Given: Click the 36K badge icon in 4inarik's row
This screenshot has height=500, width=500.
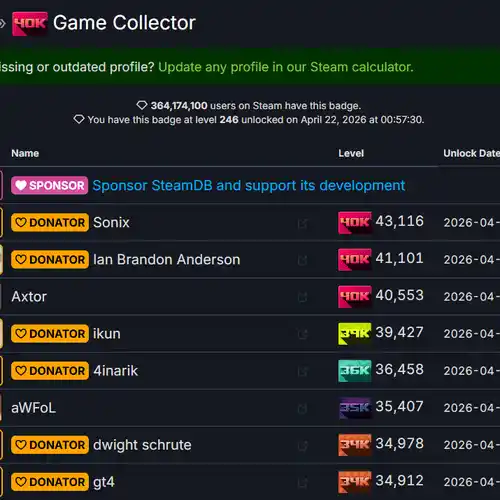Looking at the screenshot, I should tap(354, 370).
